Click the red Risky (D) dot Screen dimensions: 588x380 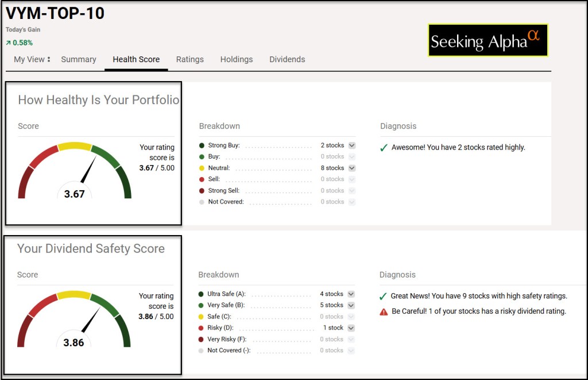[x=201, y=328]
